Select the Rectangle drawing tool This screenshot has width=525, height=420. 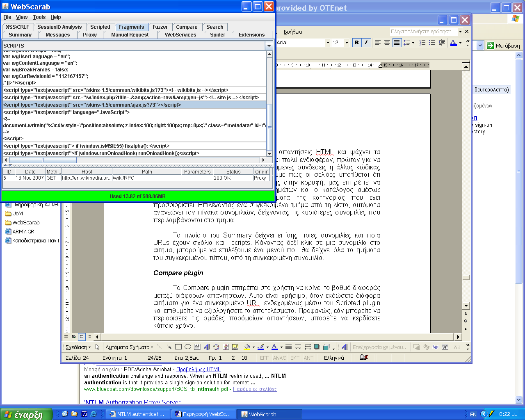(x=178, y=347)
